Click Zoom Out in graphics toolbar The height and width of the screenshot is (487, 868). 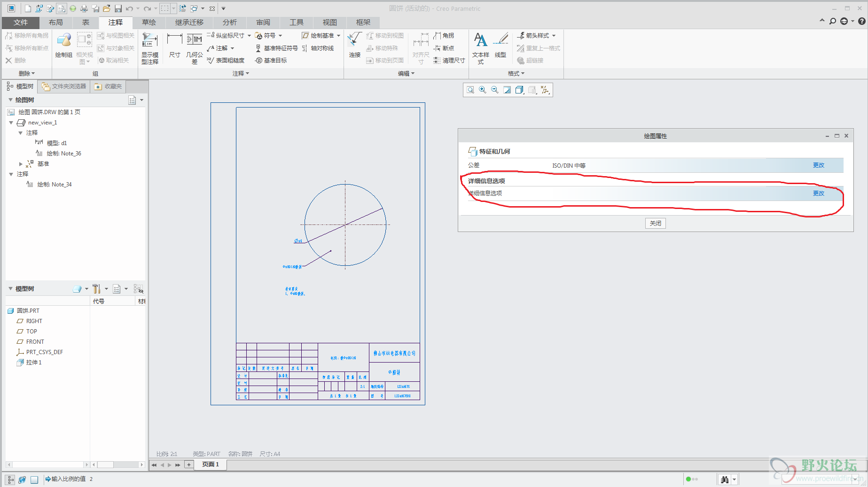click(495, 90)
